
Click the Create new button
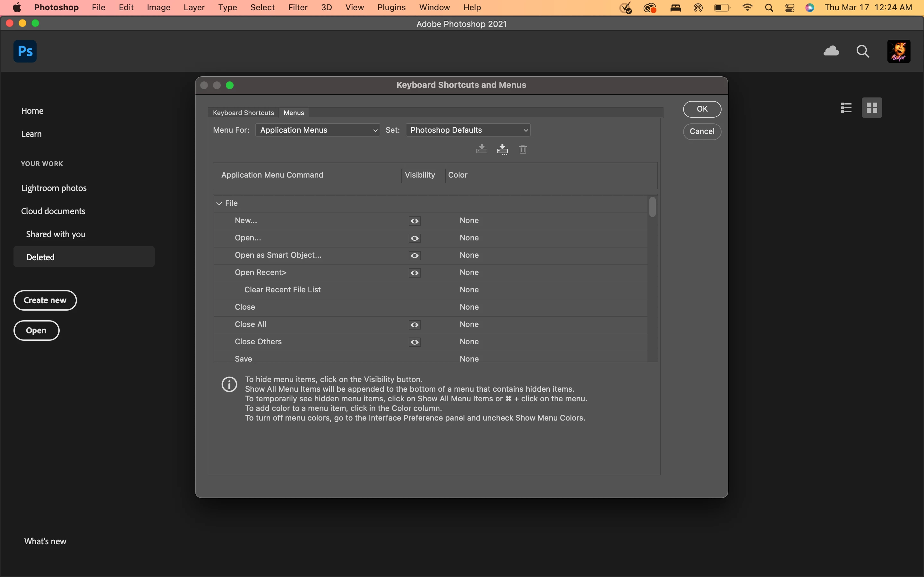(45, 300)
